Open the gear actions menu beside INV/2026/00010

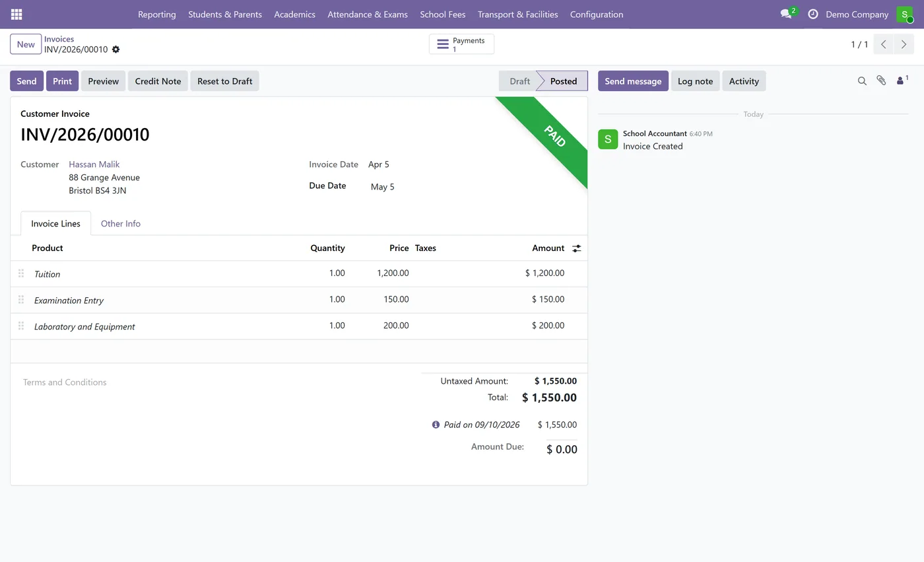(116, 50)
